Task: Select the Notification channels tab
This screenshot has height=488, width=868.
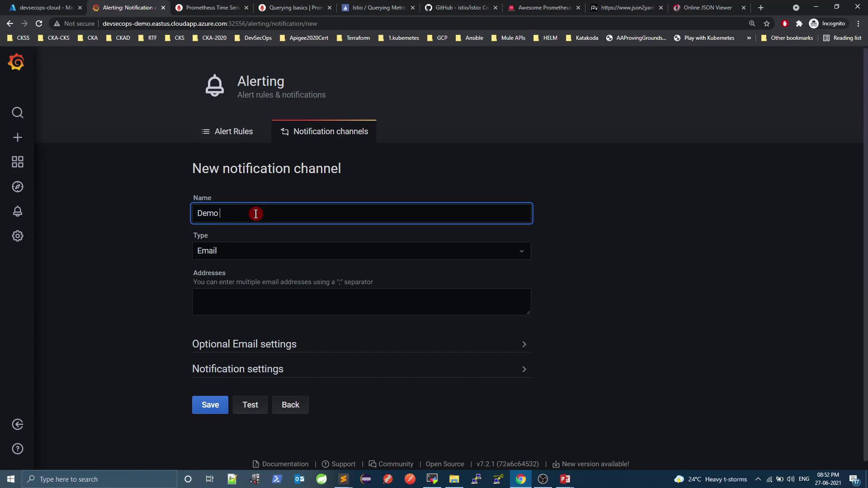Action: pyautogui.click(x=324, y=131)
